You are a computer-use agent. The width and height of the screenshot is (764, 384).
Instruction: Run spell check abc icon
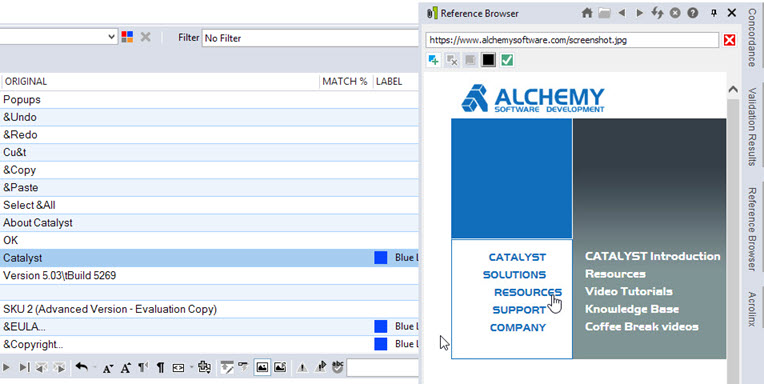[x=337, y=367]
